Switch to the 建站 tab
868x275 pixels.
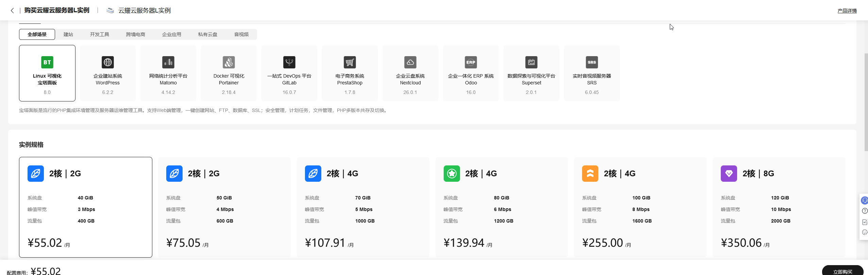pyautogui.click(x=68, y=34)
